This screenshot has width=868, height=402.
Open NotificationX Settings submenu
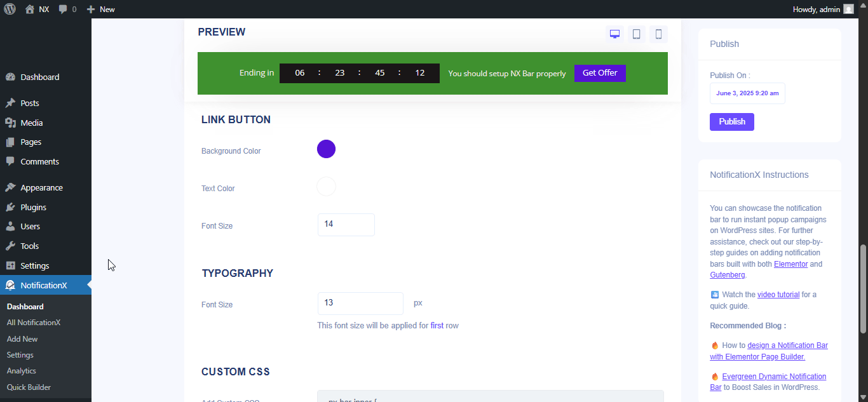[x=20, y=355]
